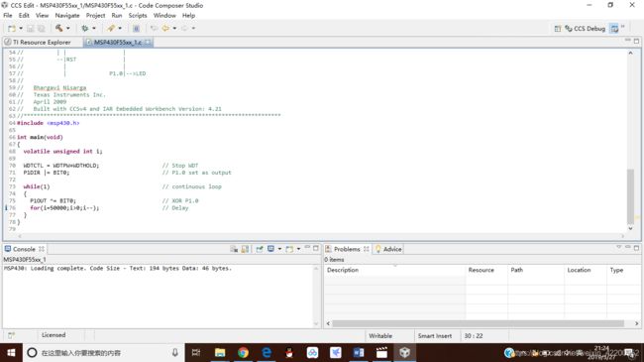
Task: Click the New file toolbar icon
Action: 12,28
